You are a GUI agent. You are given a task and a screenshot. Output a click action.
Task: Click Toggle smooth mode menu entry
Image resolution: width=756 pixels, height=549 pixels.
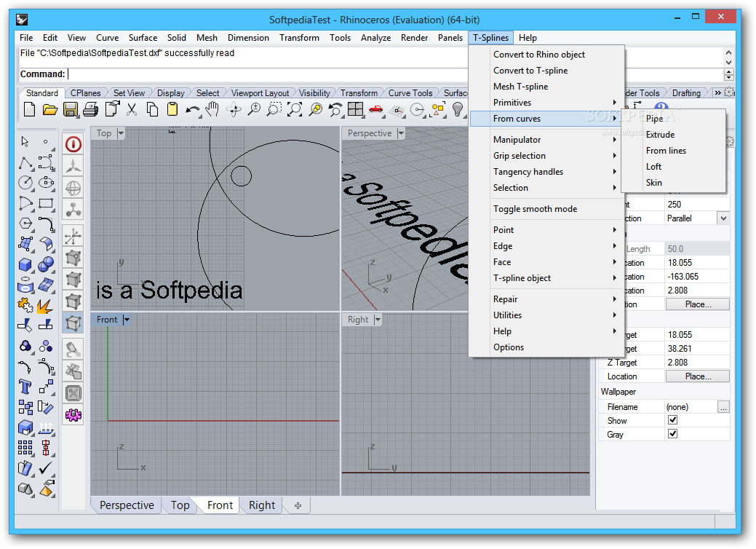click(546, 209)
